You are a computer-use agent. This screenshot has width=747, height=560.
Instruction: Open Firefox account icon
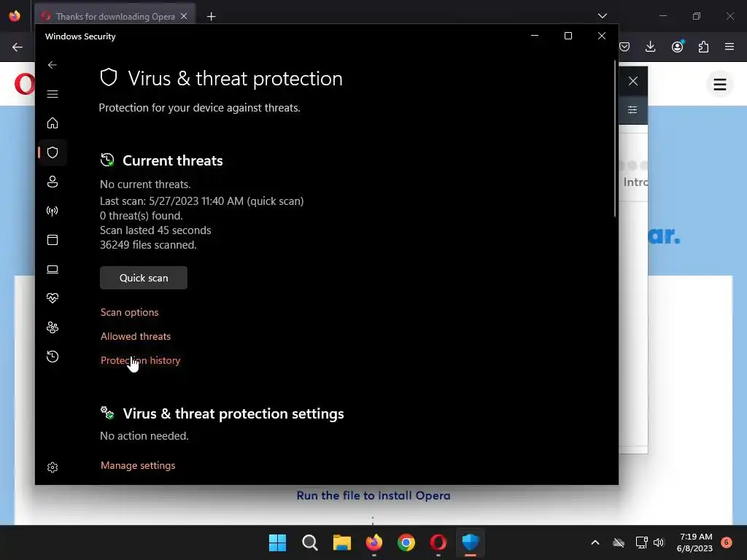tap(678, 47)
